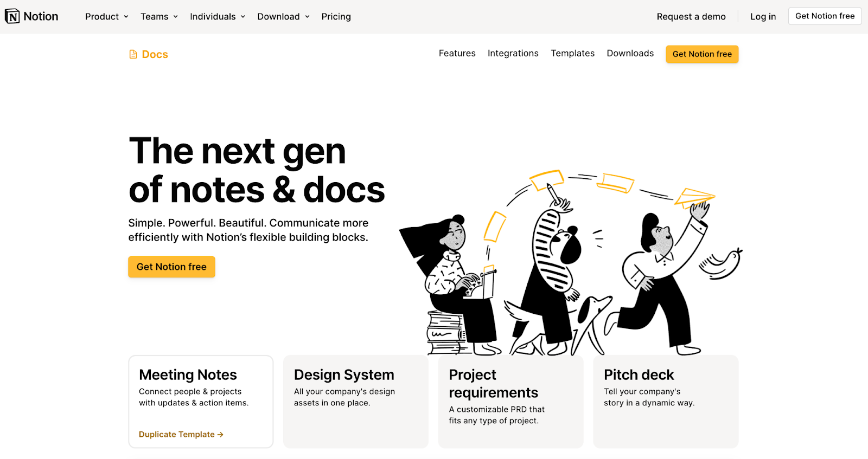
Task: Click 'Connect people & projects' description text
Action: point(194,397)
